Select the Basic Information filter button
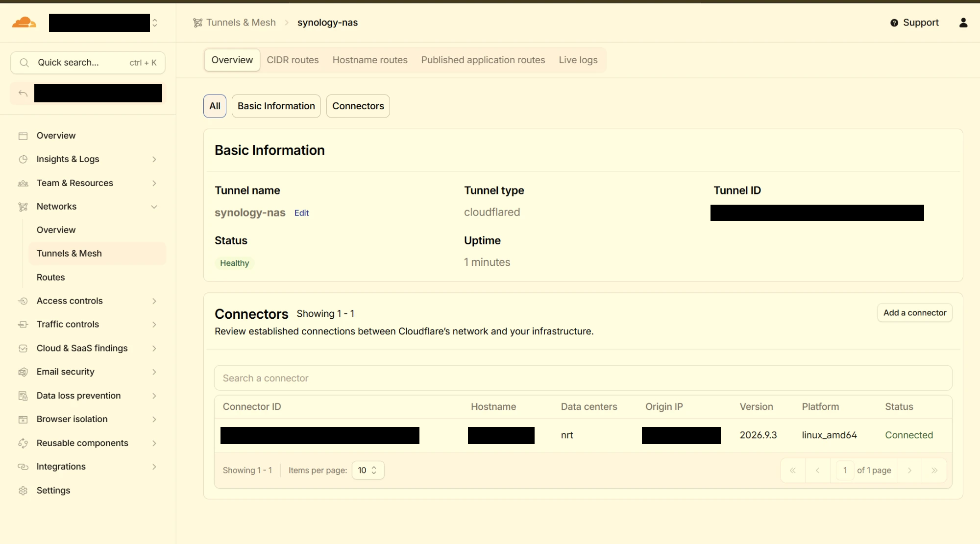 coord(276,106)
